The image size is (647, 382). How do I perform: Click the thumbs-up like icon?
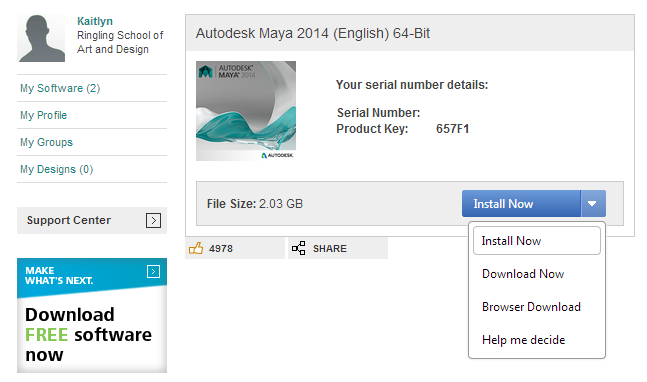coord(196,248)
